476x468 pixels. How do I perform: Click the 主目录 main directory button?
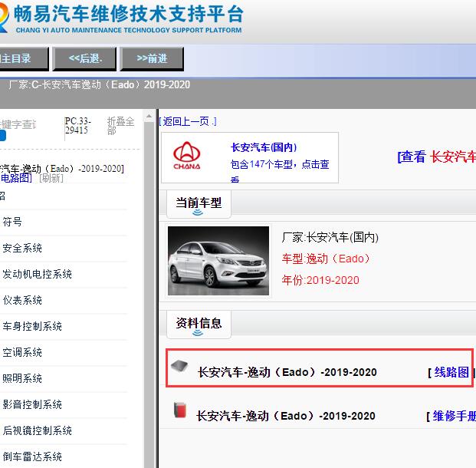(23, 58)
